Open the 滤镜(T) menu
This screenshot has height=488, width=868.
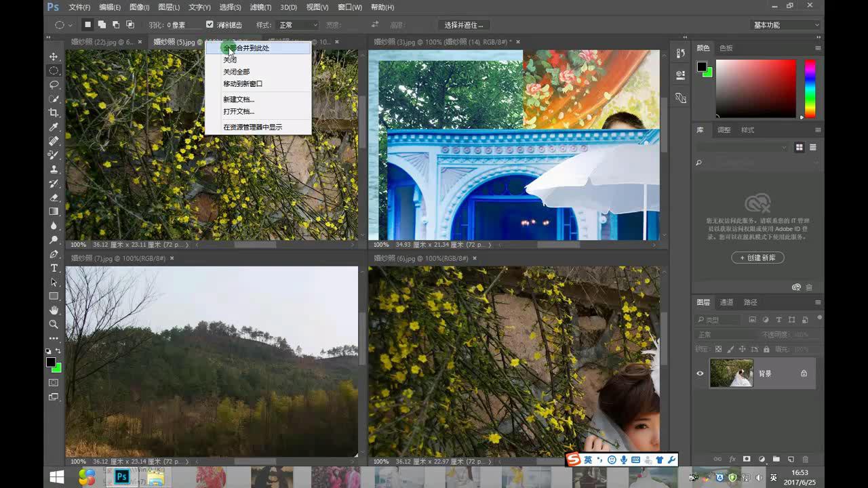point(260,7)
